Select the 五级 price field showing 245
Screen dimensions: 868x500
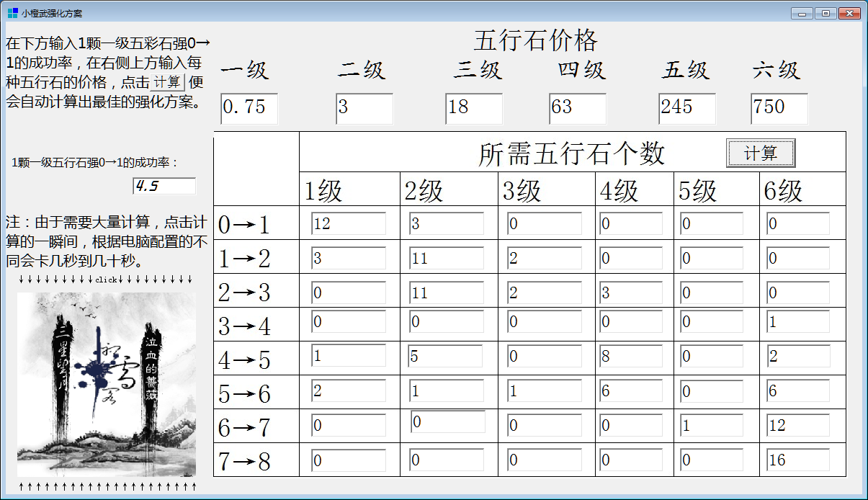(686, 110)
